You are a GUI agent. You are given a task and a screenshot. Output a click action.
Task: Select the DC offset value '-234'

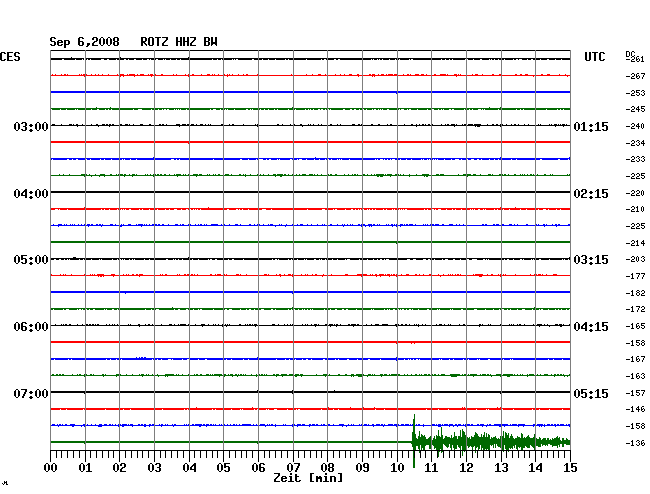(x=635, y=143)
